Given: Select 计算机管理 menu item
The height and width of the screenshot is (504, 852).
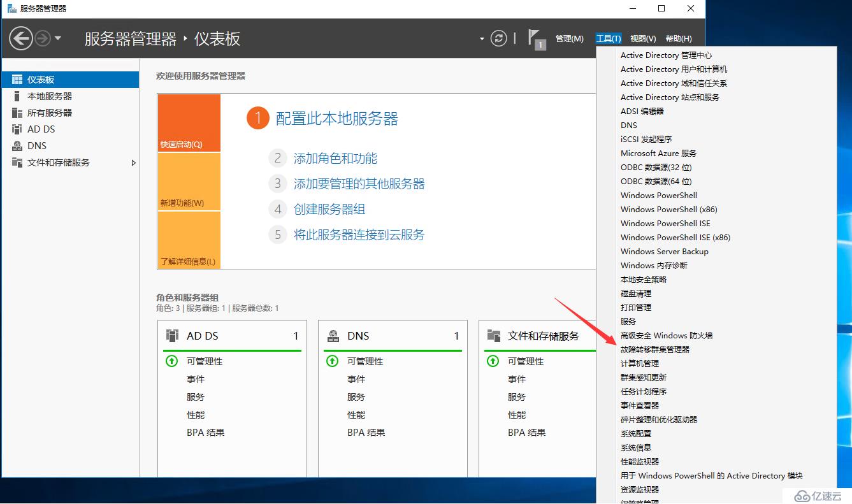Looking at the screenshot, I should click(640, 364).
